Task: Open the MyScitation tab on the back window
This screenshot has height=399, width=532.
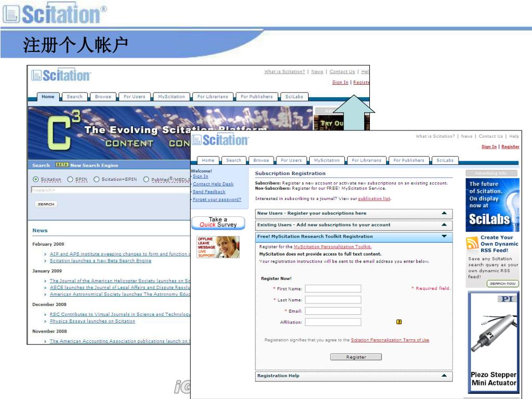Action: point(171,97)
